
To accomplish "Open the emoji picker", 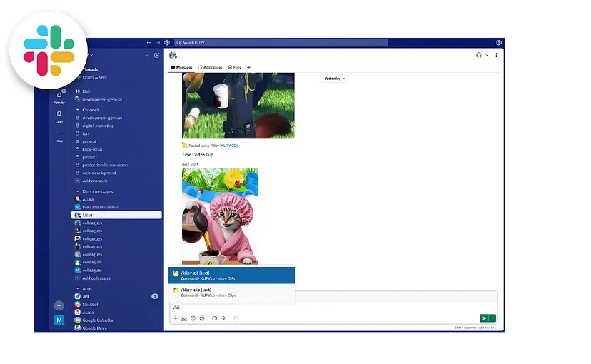I will pos(193,318).
